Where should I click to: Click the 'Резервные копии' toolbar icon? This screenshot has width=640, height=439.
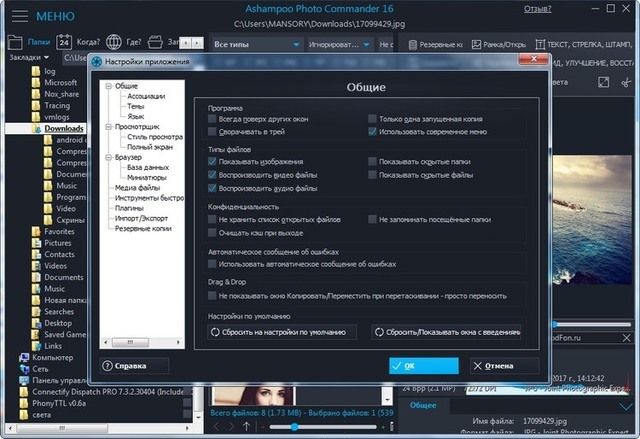click(x=406, y=44)
